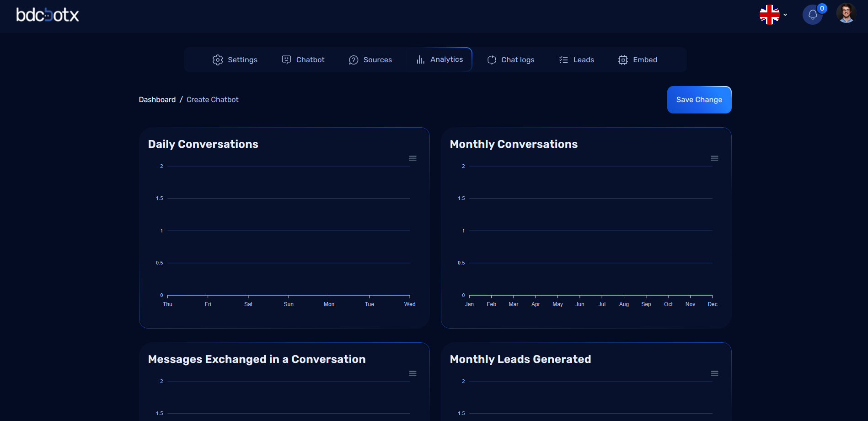
Task: Select the Settings gear icon
Action: 217,59
